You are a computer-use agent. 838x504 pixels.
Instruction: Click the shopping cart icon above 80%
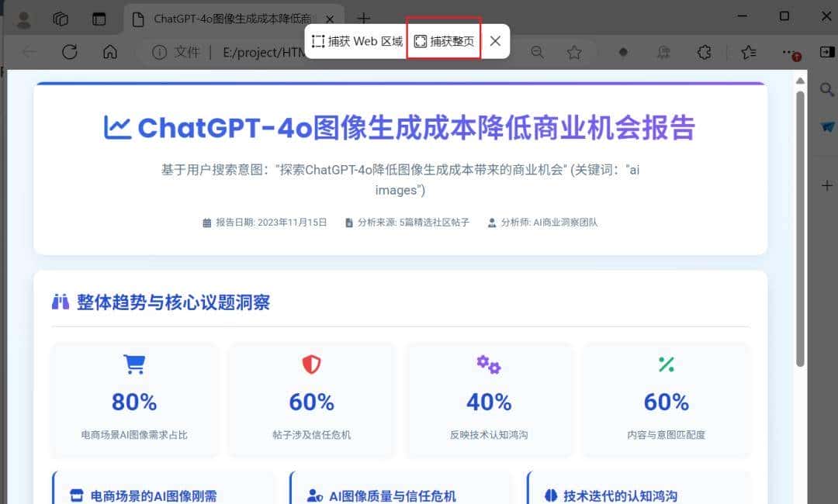pos(133,363)
